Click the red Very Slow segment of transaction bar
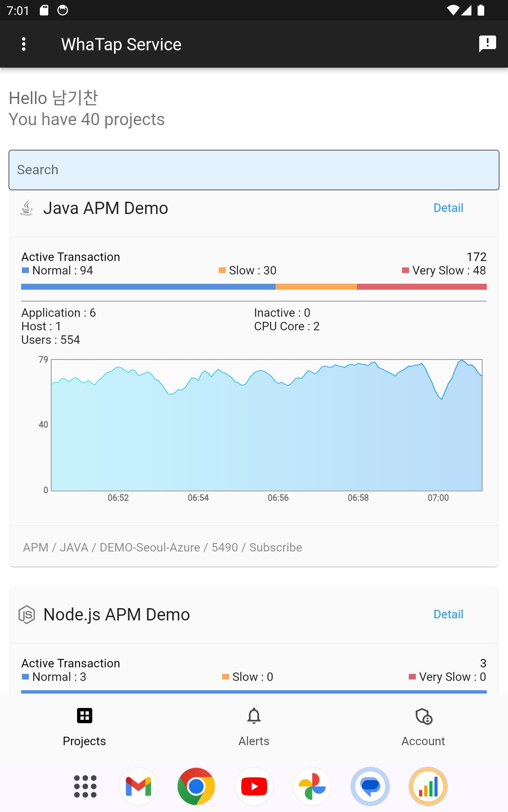Image resolution: width=508 pixels, height=812 pixels. pyautogui.click(x=422, y=287)
